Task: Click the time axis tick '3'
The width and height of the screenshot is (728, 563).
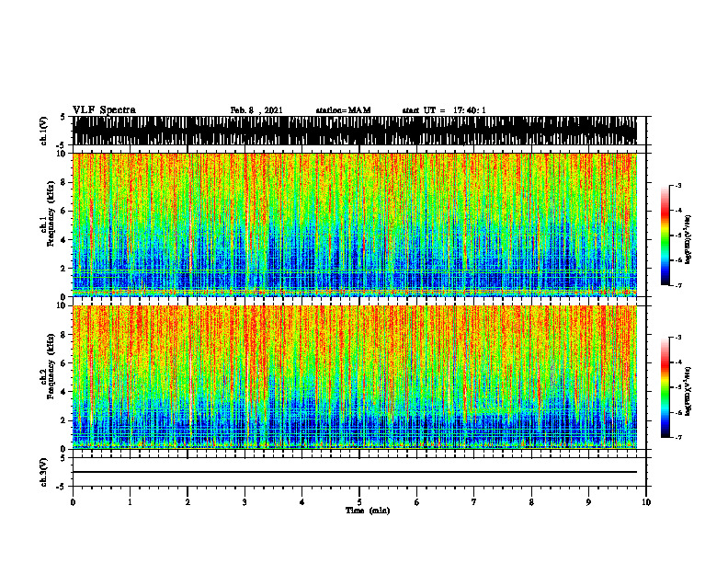Action: click(245, 502)
